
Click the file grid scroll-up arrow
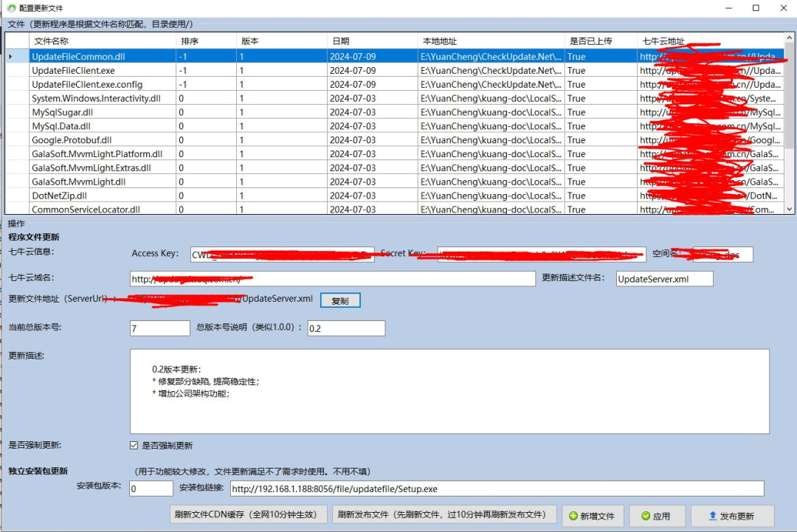tap(790, 38)
